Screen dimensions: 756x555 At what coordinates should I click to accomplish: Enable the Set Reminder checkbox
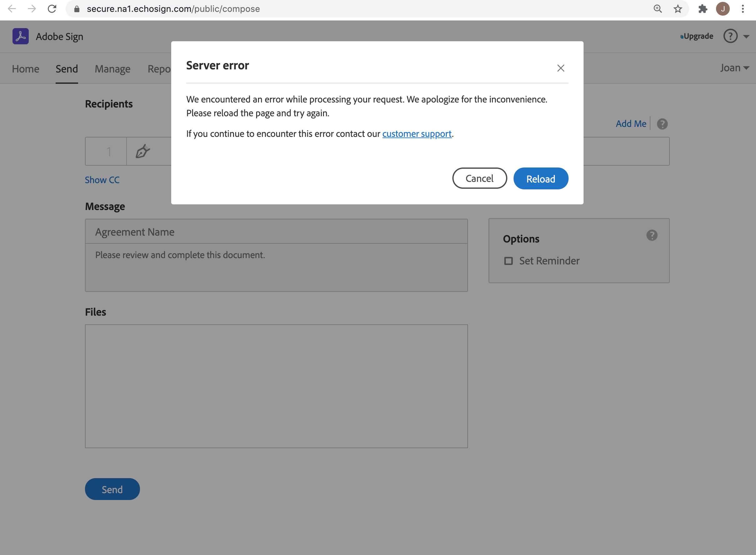pos(509,261)
